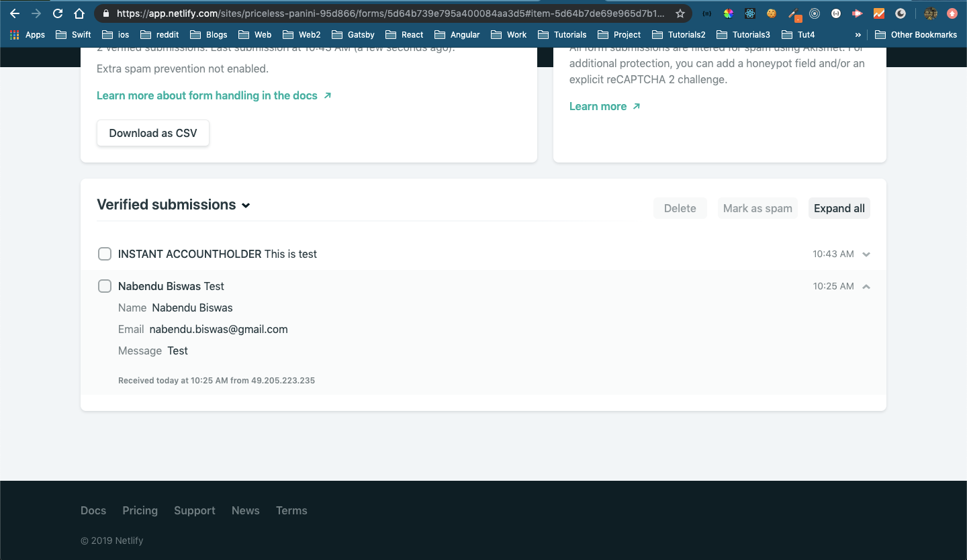Open the pink video recorder extension
The height and width of the screenshot is (560, 967).
[x=858, y=13]
